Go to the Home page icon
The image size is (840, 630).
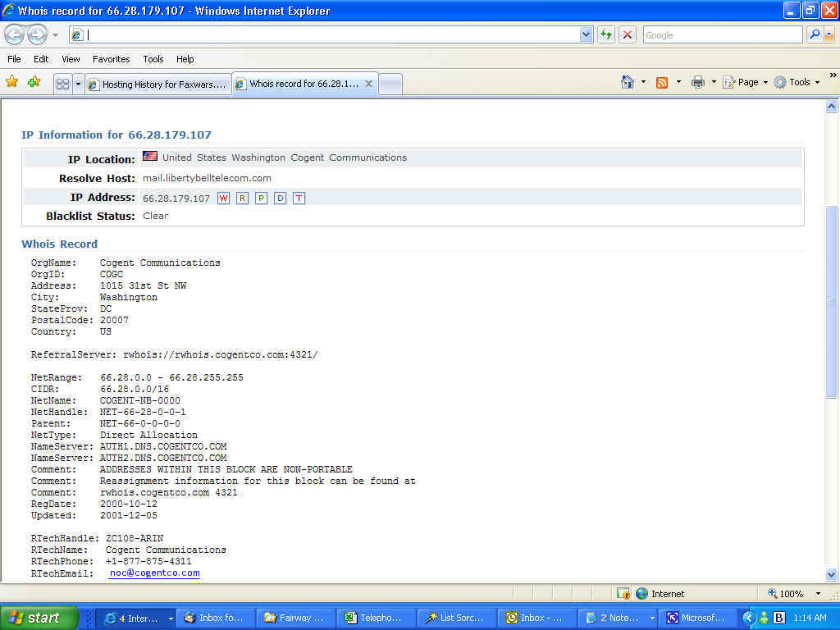[x=628, y=82]
